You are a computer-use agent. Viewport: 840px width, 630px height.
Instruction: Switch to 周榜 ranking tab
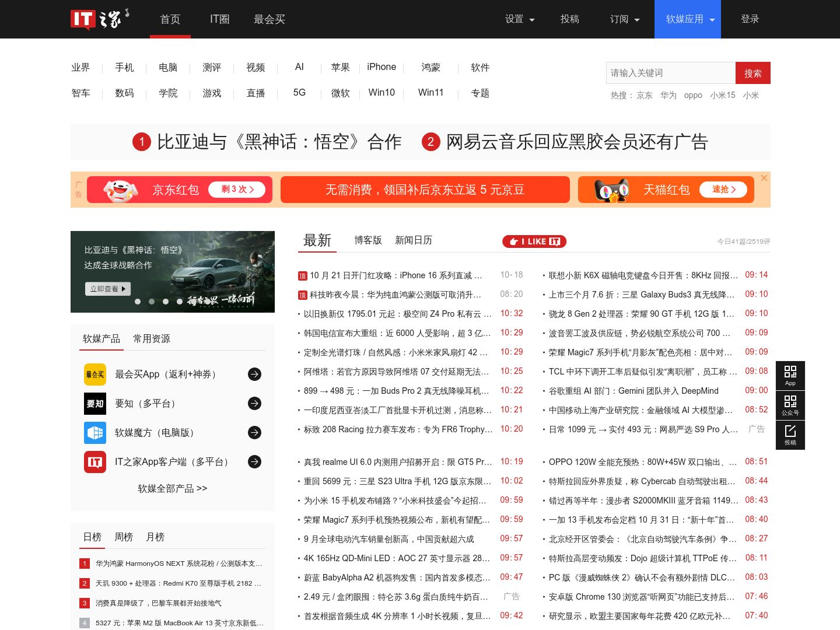[124, 537]
